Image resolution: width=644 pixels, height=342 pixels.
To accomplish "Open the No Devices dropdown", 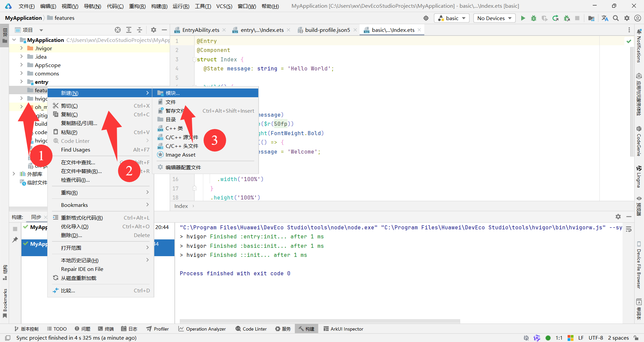I will (x=494, y=18).
